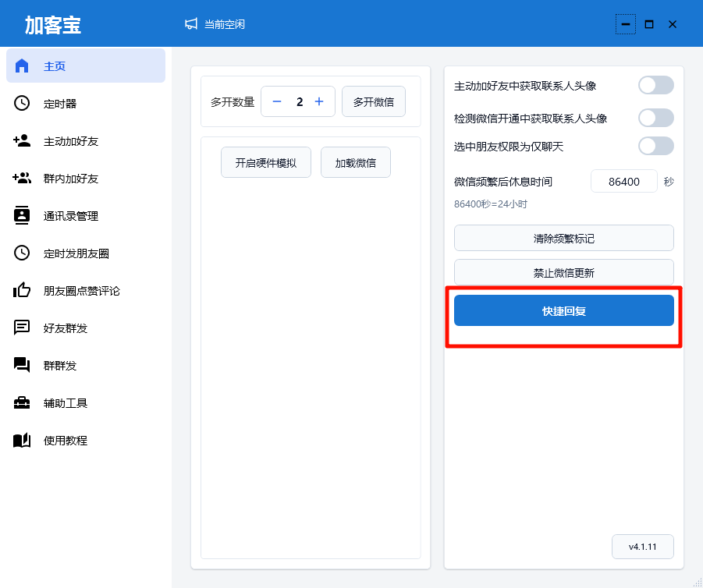Image resolution: width=703 pixels, height=588 pixels.
Task: Open the 快捷回复 blue button
Action: tap(563, 310)
